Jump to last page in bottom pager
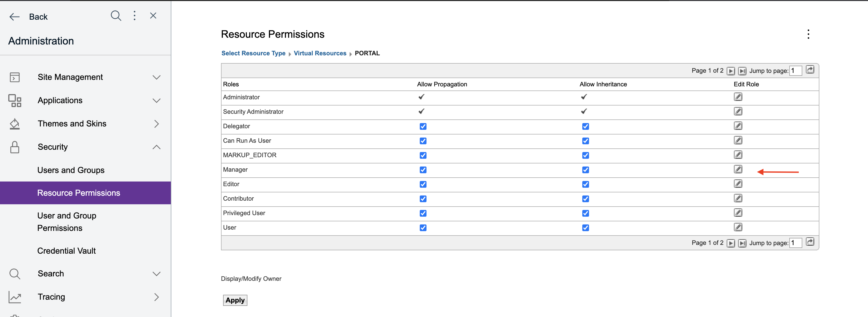 click(x=742, y=243)
